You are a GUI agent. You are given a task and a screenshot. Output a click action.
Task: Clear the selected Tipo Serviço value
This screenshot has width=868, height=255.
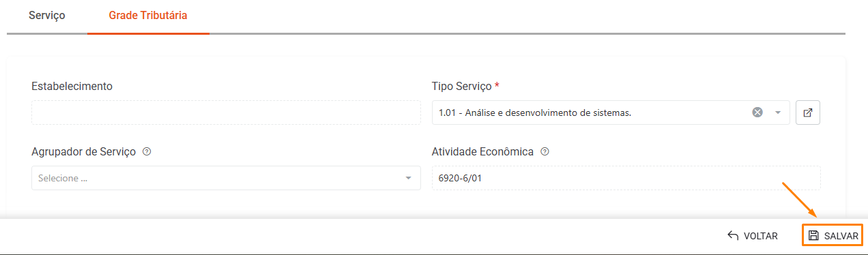[757, 112]
